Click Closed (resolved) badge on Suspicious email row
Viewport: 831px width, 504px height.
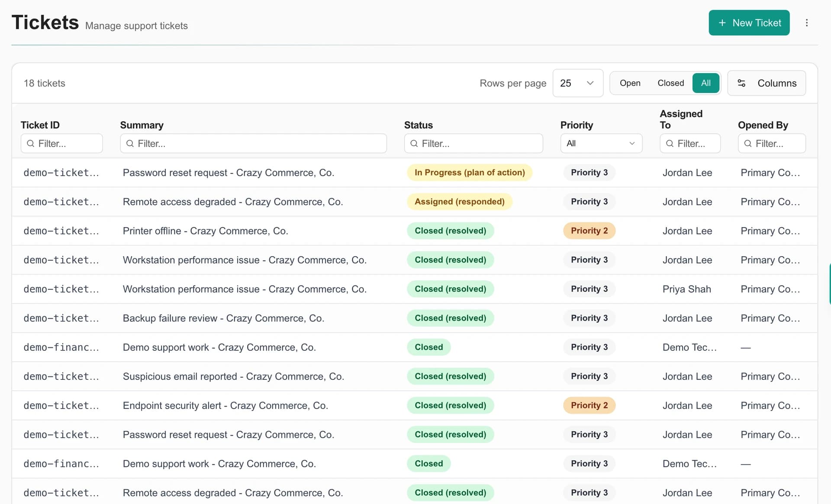click(450, 376)
